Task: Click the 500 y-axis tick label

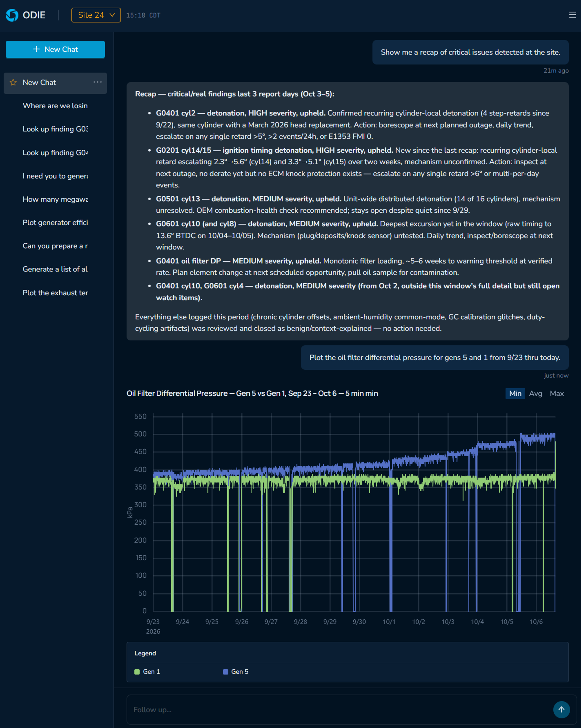Action: [x=140, y=434]
